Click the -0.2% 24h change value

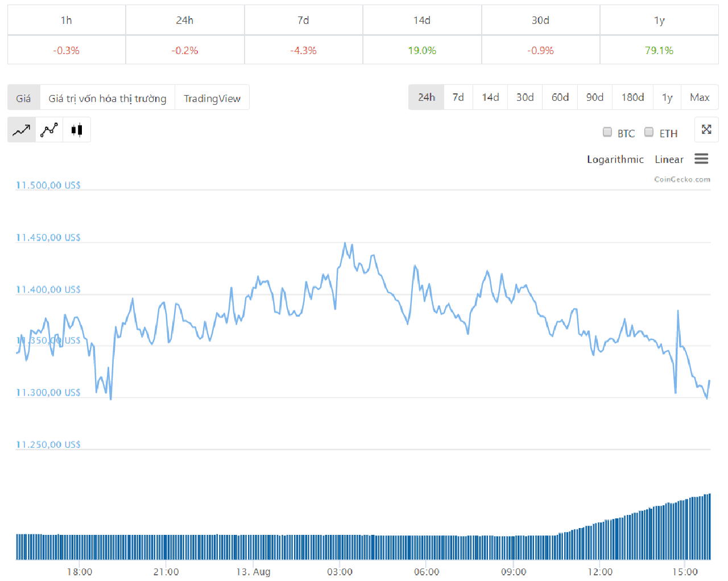coord(185,51)
